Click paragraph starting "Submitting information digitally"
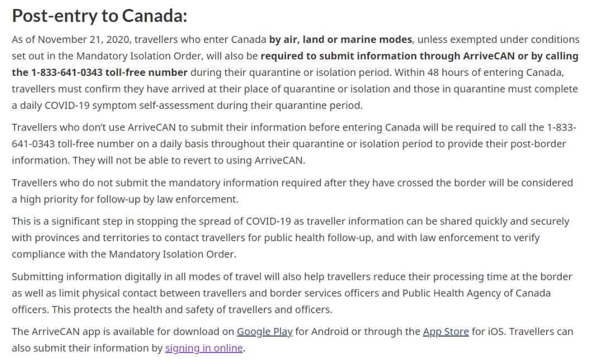 pos(223,277)
